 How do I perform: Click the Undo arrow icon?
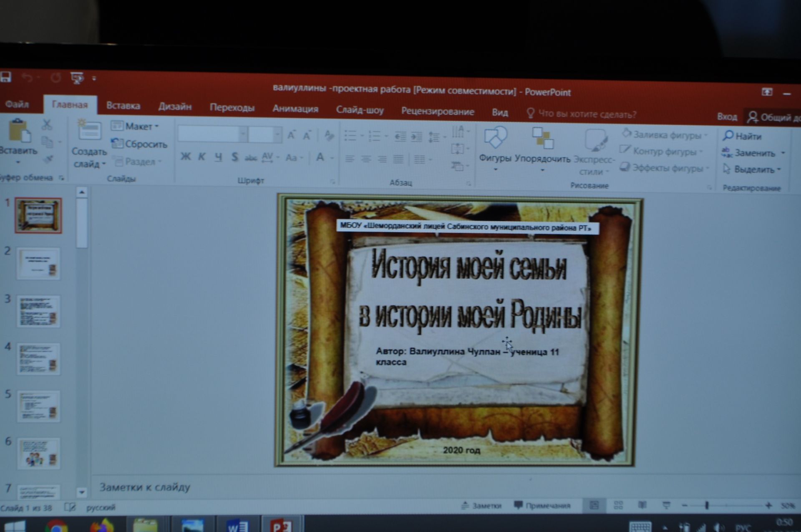(x=27, y=78)
